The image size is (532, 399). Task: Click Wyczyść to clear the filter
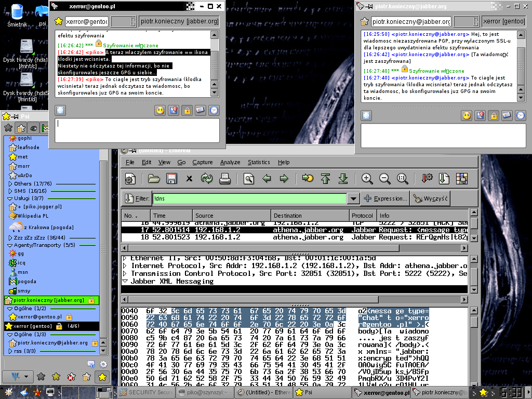pos(430,198)
